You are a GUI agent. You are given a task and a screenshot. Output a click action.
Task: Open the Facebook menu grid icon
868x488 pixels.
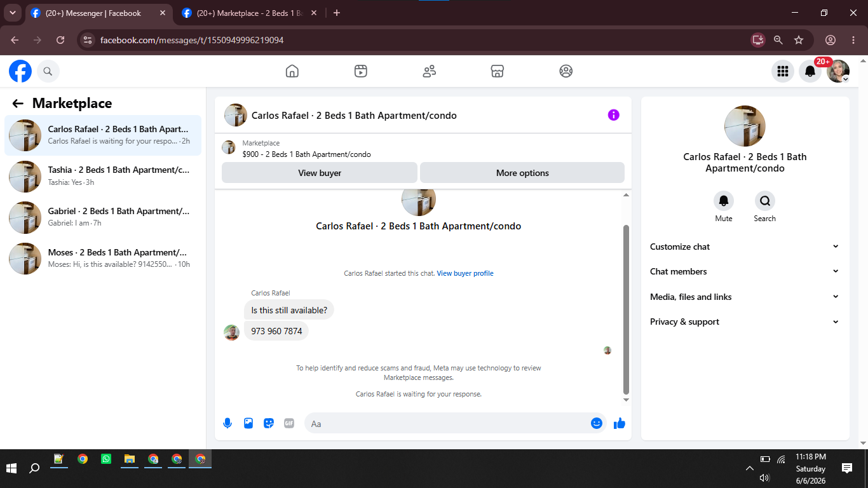click(783, 71)
